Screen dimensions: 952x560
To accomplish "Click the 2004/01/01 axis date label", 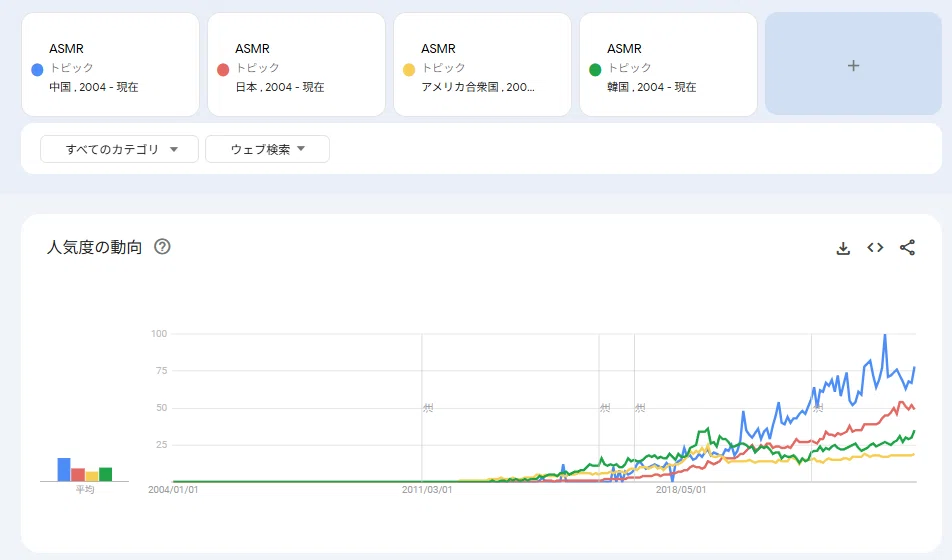I will pos(173,490).
